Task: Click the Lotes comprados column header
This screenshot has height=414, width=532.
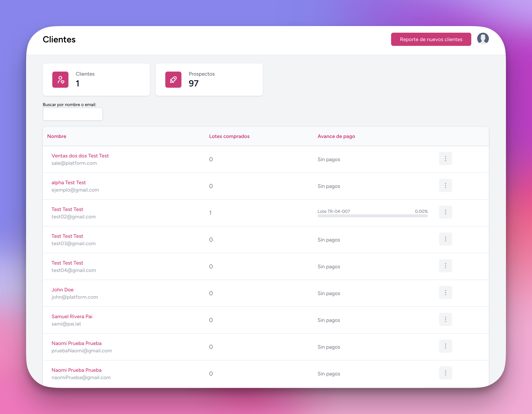Action: [x=229, y=136]
